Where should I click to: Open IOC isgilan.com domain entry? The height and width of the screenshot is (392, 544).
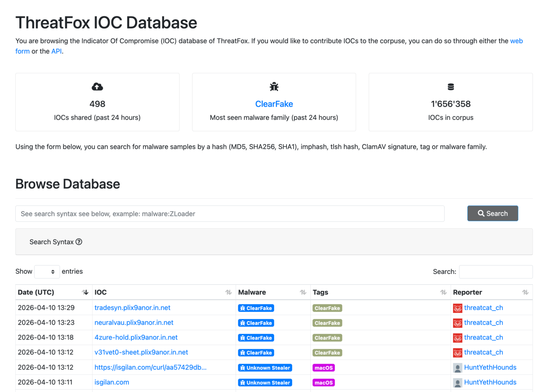(x=112, y=382)
